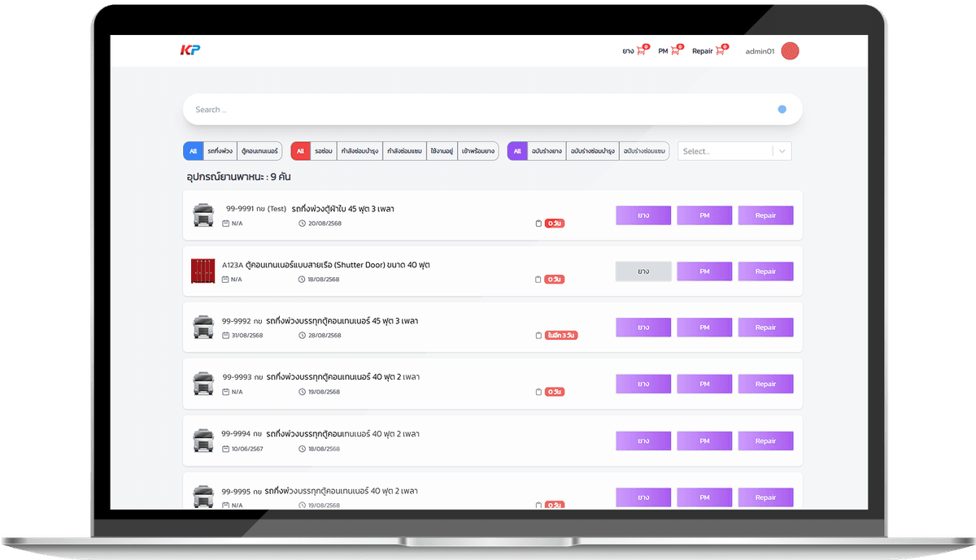Image resolution: width=976 pixels, height=560 pixels.
Task: Click the blue dot search icon
Action: (782, 110)
